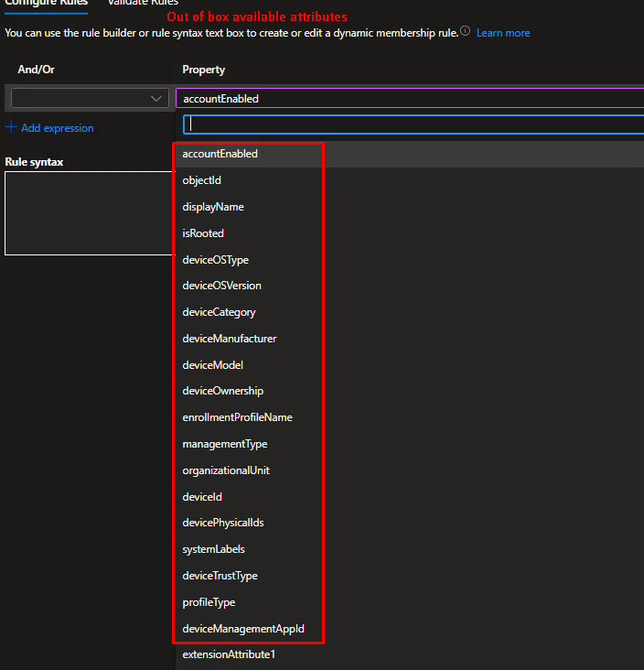The width and height of the screenshot is (644, 670).
Task: Open the And/Or dropdown chevron
Action: tap(156, 99)
